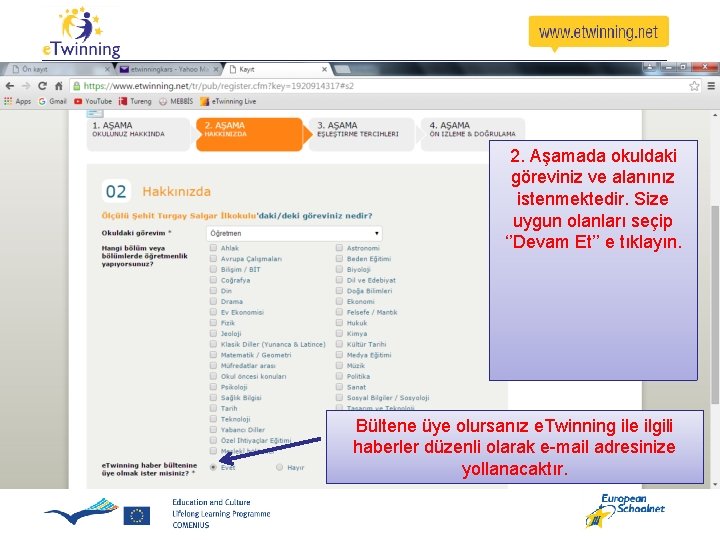The height and width of the screenshot is (540, 720).
Task: Open MEBBİS bookmark
Action: [176, 101]
